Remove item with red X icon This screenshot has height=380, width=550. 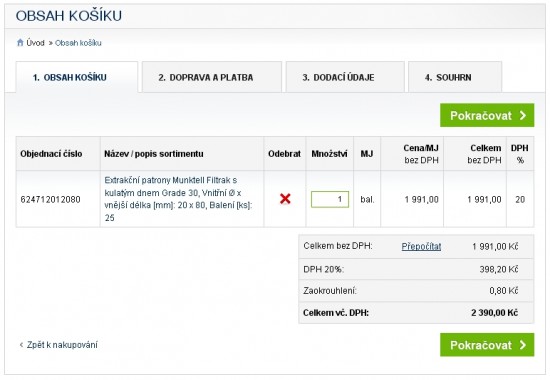click(x=285, y=199)
